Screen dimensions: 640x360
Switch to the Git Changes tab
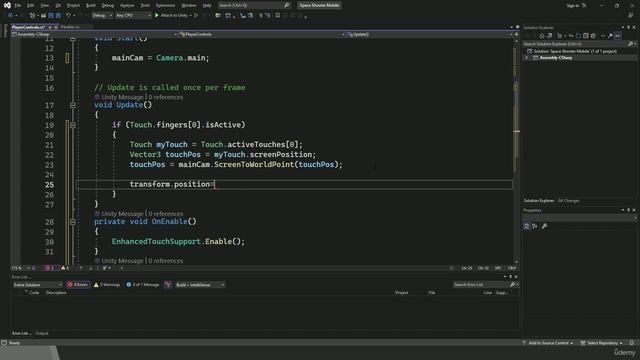(568, 201)
